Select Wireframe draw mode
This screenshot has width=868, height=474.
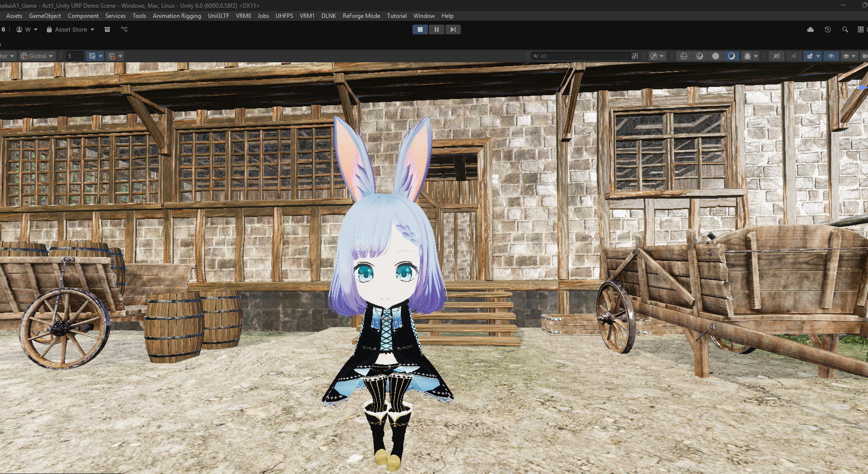pyautogui.click(x=684, y=56)
